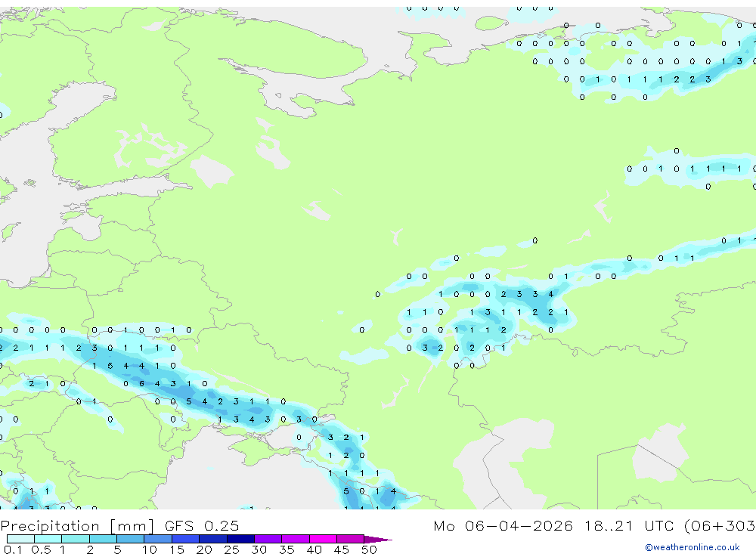
Task: Click the '(06+303' forecast run offset text
Action: (x=720, y=525)
